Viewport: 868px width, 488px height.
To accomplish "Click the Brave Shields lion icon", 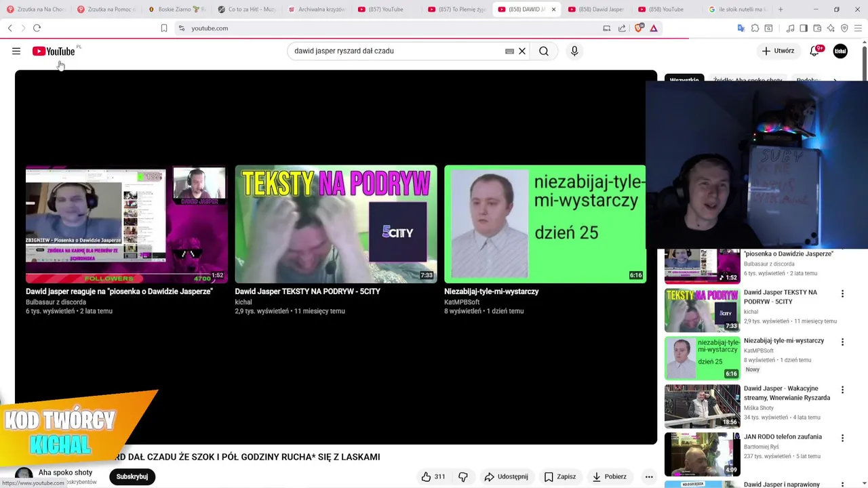I will pyautogui.click(x=639, y=28).
